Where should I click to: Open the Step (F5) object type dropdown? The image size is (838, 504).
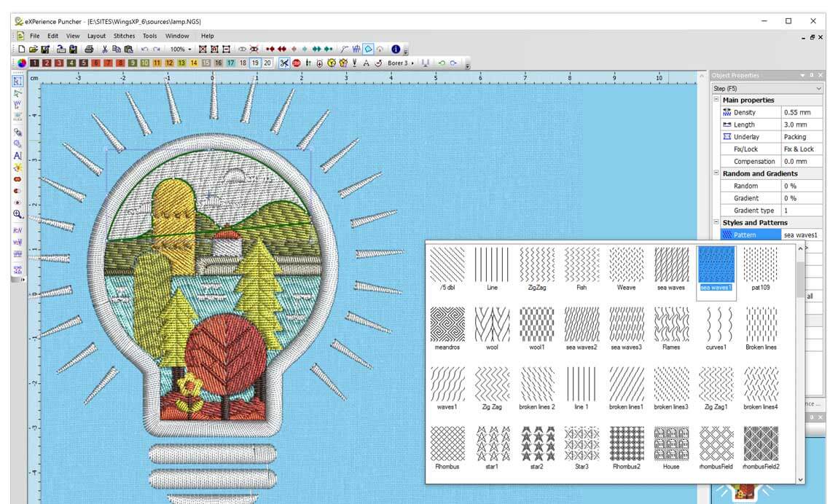pyautogui.click(x=818, y=89)
